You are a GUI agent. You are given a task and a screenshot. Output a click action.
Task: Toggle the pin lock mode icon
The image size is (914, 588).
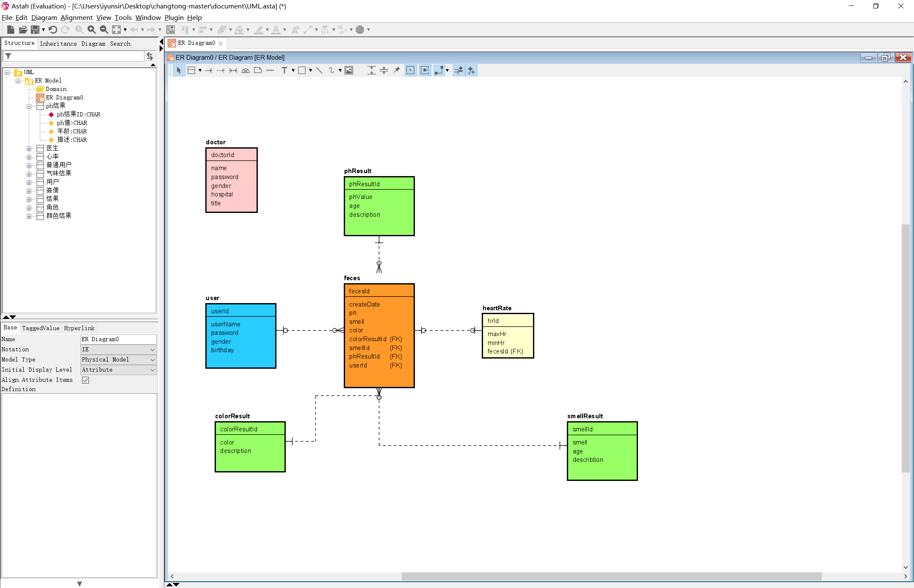(x=396, y=71)
